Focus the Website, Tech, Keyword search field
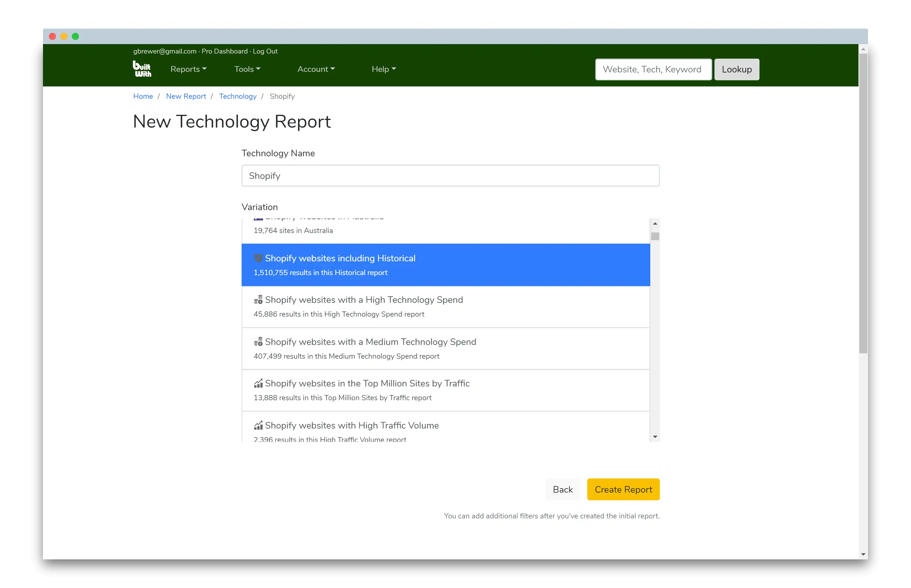 tap(653, 70)
